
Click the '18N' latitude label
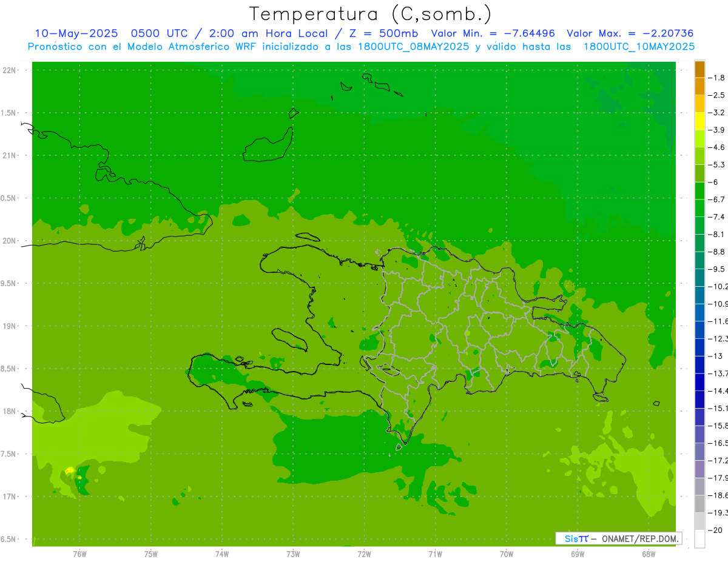click(10, 411)
